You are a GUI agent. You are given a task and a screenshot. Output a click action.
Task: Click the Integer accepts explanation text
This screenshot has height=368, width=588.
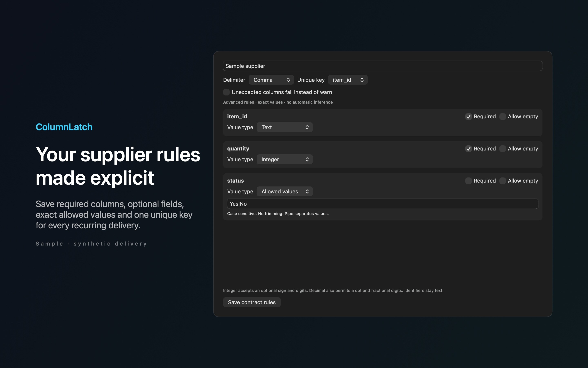(333, 291)
